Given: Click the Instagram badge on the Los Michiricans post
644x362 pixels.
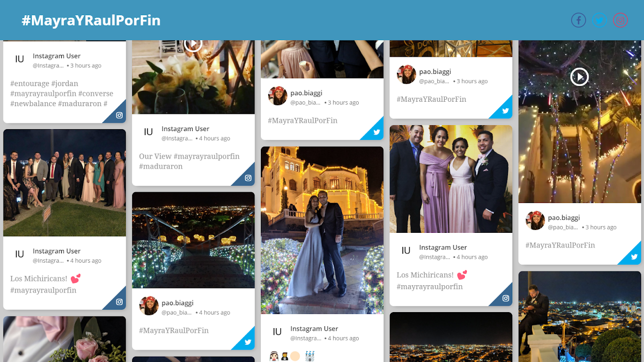Looking at the screenshot, I should point(119,302).
